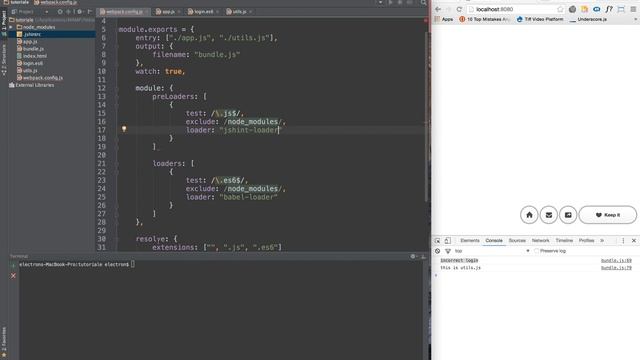Reload the localhost page
Screen dimensions: 640x360
[x=459, y=9]
